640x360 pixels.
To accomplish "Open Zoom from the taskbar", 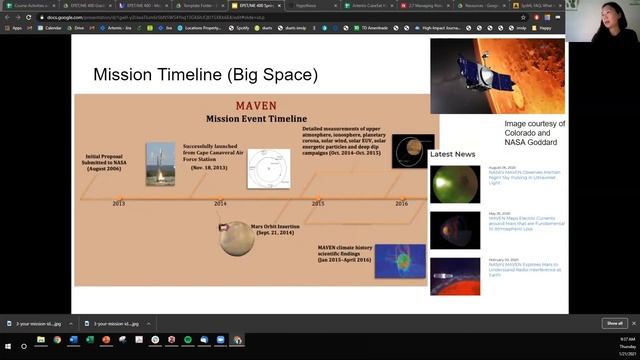I will tap(220, 340).
